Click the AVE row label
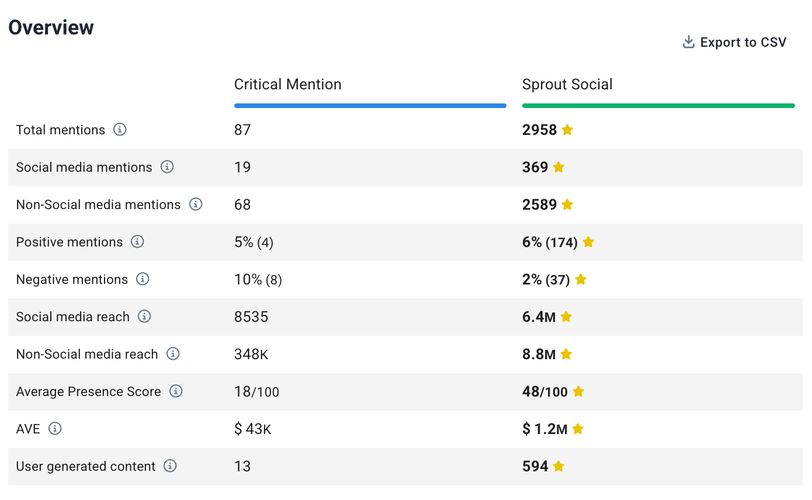 point(28,429)
